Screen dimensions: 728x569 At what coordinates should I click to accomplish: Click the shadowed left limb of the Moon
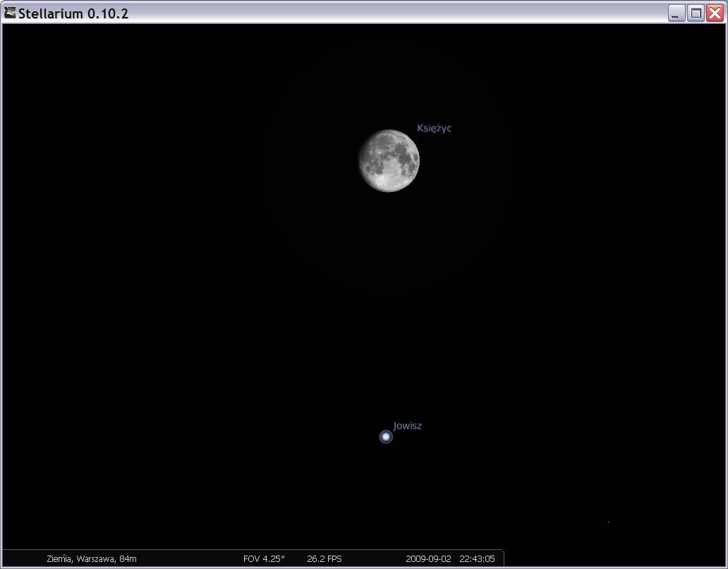(362, 162)
